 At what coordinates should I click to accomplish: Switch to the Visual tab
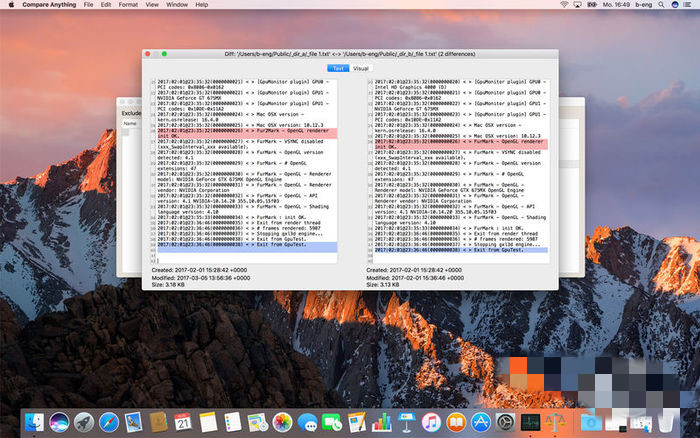click(x=360, y=68)
